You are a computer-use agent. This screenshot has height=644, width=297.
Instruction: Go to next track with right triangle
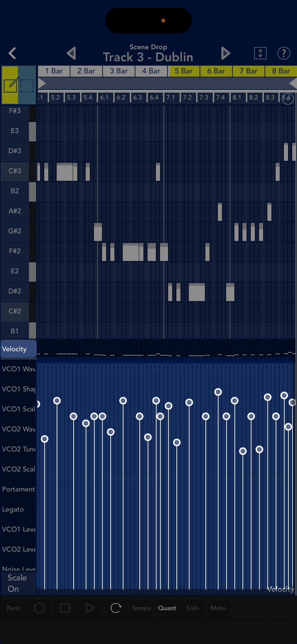click(225, 53)
